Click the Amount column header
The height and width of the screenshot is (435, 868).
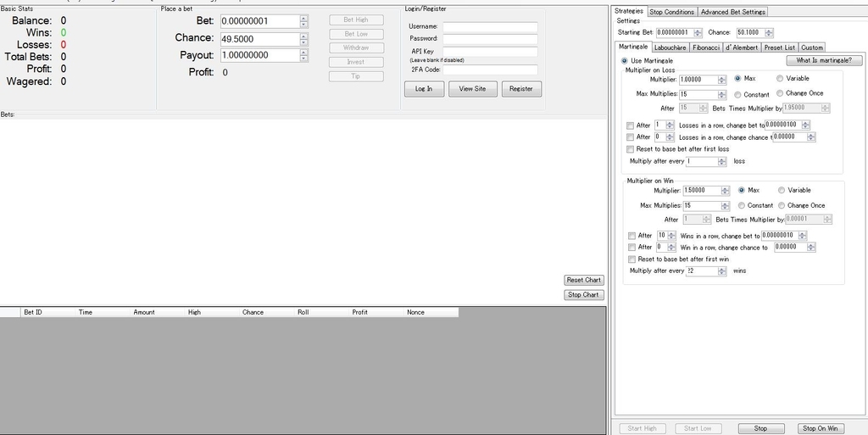point(157,312)
